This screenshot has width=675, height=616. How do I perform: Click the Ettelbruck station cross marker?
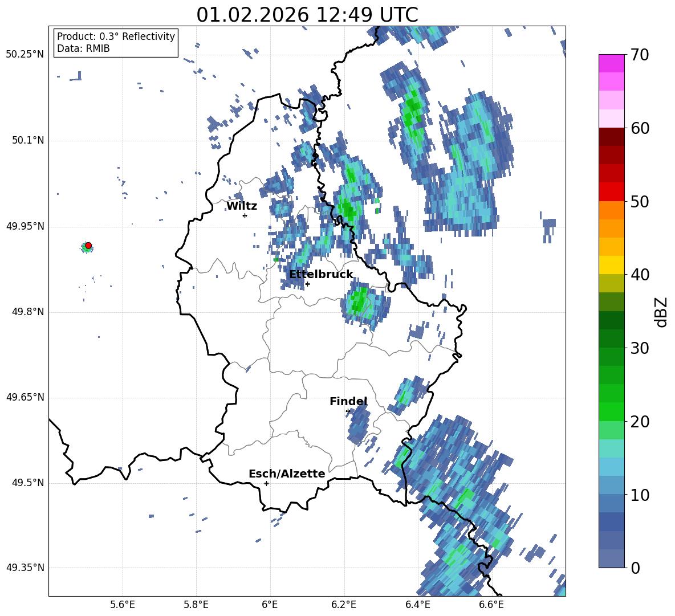307,284
